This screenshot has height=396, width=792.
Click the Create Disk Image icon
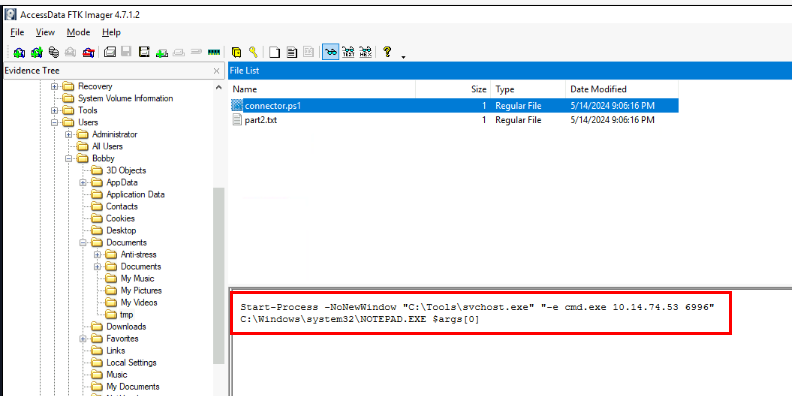pos(110,52)
